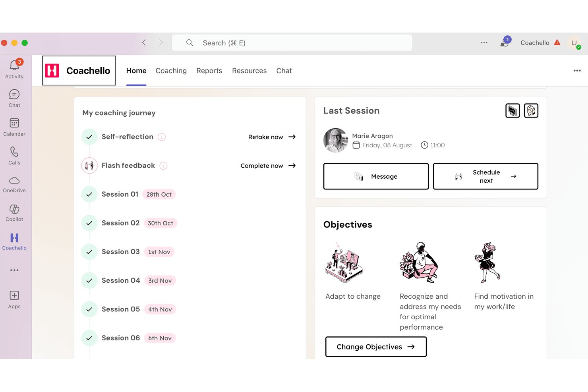Click the Last Session heading
Screen dimensions: 588x392
coord(351,110)
